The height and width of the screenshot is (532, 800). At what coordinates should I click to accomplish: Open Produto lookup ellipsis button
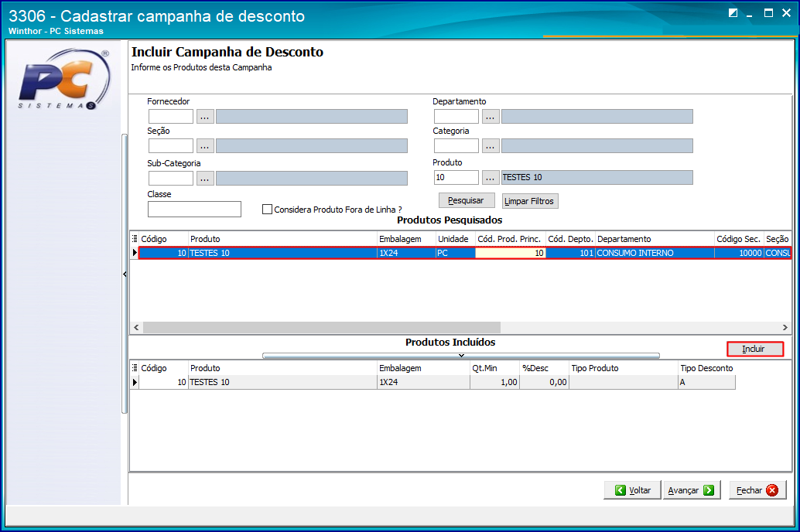point(491,178)
